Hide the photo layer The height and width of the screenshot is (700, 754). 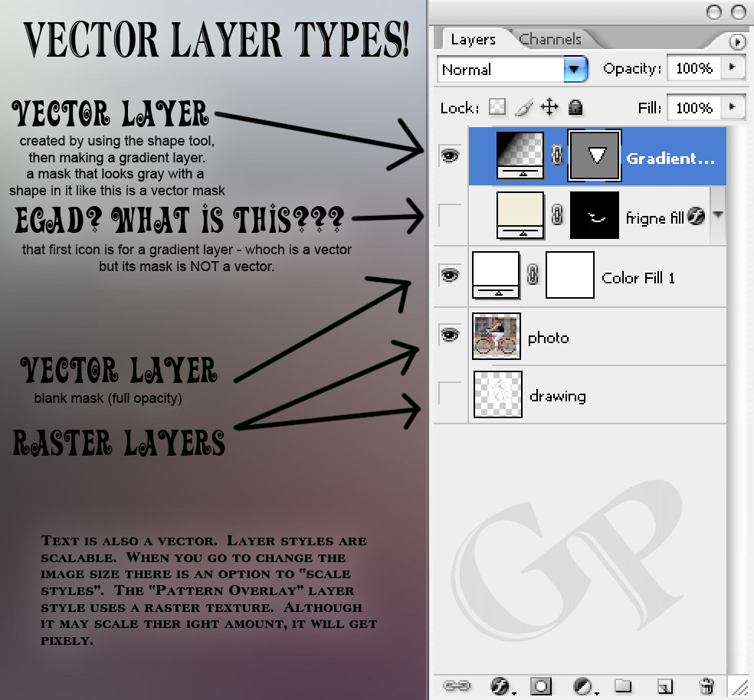click(451, 334)
